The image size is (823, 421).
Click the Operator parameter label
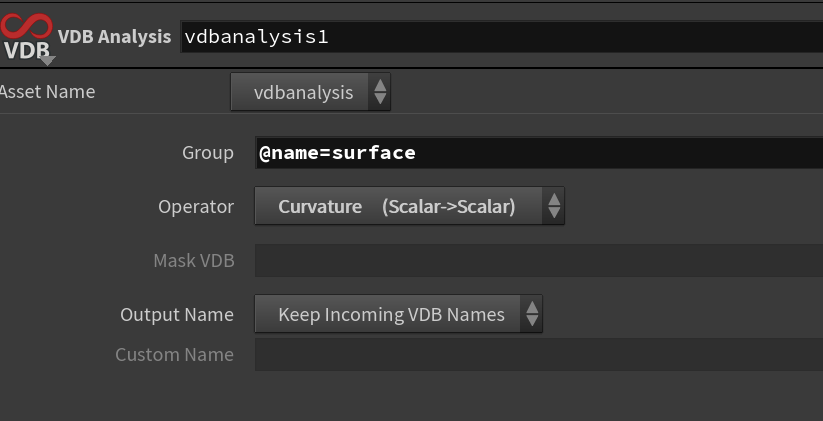(x=196, y=207)
